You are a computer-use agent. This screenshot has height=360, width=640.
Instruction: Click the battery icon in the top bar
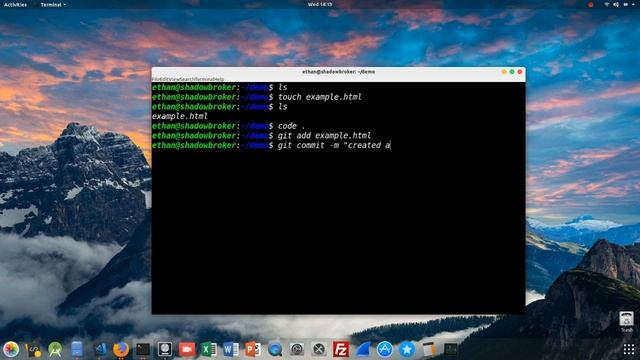click(x=626, y=4)
